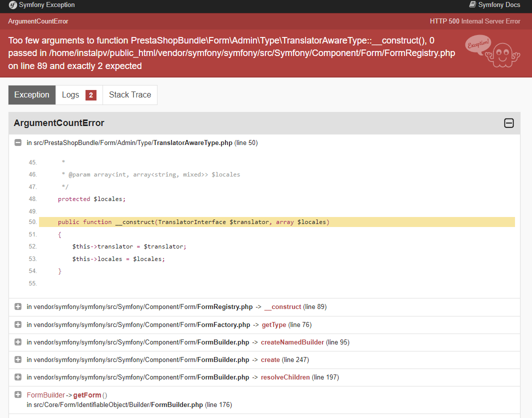Click the Symfony Exception ghost illustration

click(492, 51)
